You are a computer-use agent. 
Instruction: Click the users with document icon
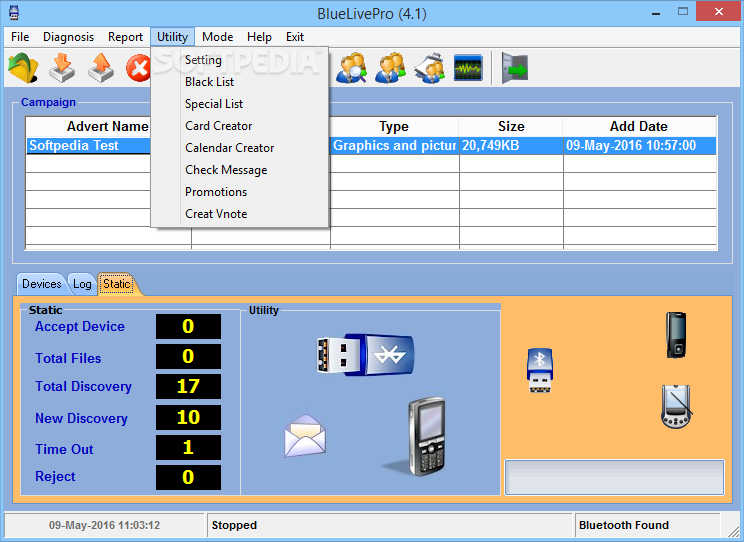[x=429, y=68]
